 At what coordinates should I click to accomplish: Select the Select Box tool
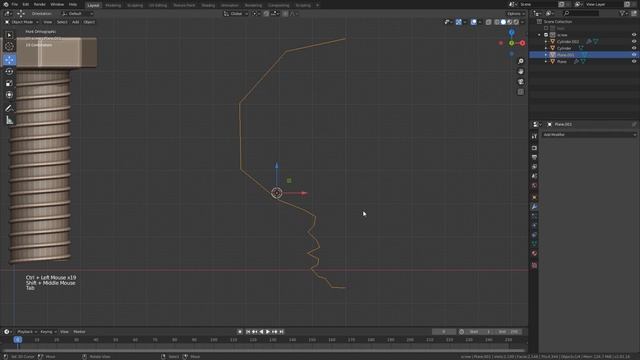coord(9,35)
